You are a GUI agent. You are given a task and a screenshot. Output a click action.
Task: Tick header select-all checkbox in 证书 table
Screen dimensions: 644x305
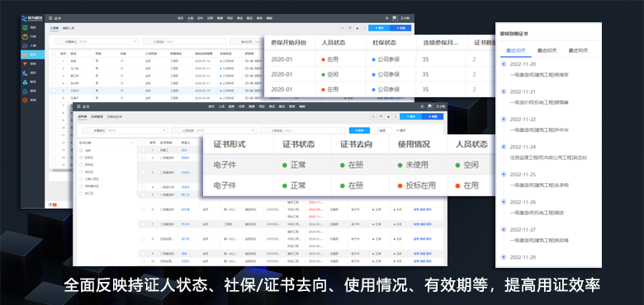click(143, 143)
